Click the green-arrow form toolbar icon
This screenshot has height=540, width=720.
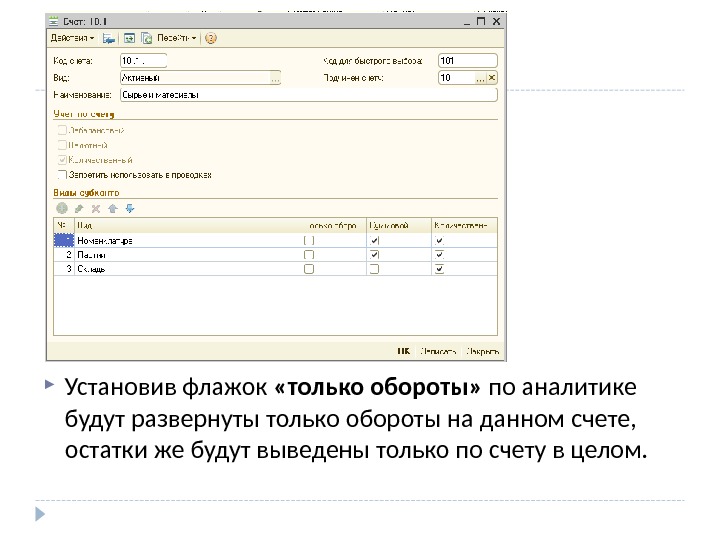(129, 39)
